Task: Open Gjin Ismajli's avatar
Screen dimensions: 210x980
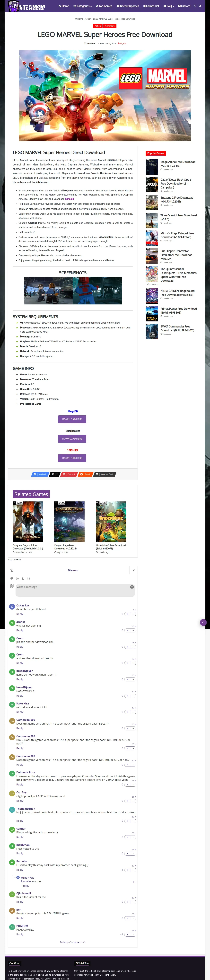Action: [x=12, y=894]
